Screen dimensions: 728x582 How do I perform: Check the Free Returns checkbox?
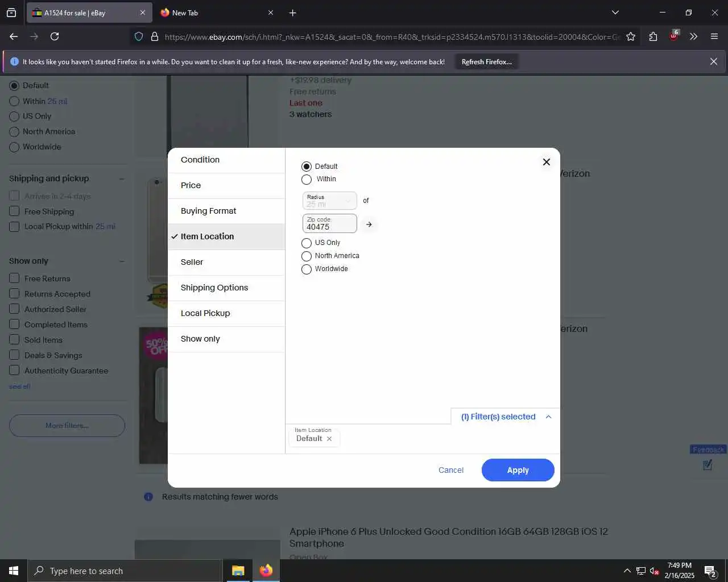14,278
